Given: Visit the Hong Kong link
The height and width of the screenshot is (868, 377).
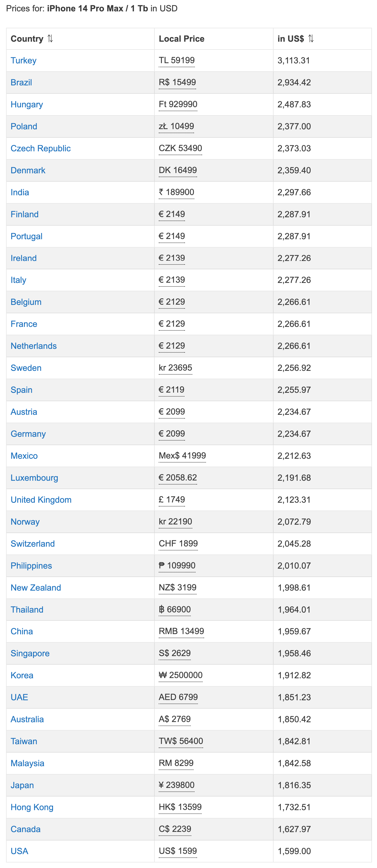Looking at the screenshot, I should tap(32, 807).
